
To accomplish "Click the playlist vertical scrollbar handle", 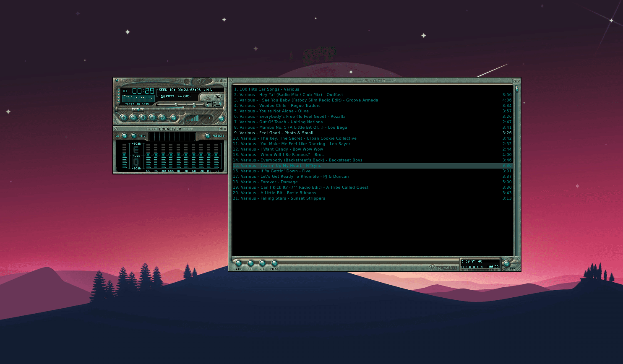I will [517, 89].
